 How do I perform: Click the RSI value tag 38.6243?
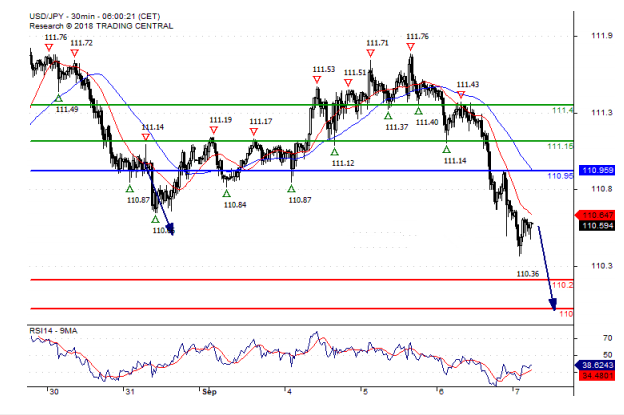click(x=596, y=366)
